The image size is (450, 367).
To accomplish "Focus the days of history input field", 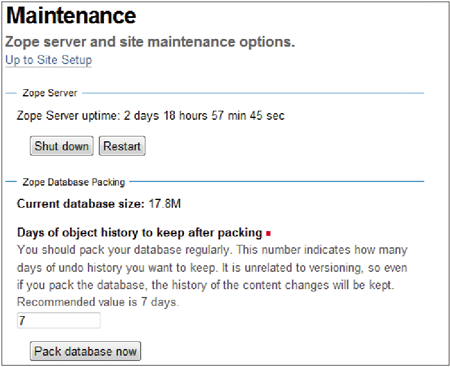I will coord(59,320).
